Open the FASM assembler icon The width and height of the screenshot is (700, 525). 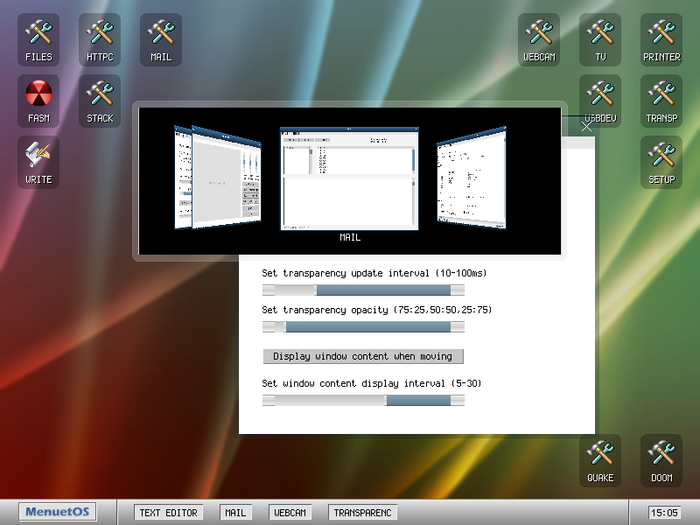point(39,100)
